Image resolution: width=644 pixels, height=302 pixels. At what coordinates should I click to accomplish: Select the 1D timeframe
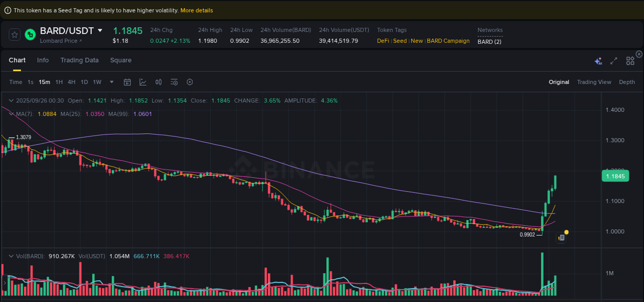84,82
